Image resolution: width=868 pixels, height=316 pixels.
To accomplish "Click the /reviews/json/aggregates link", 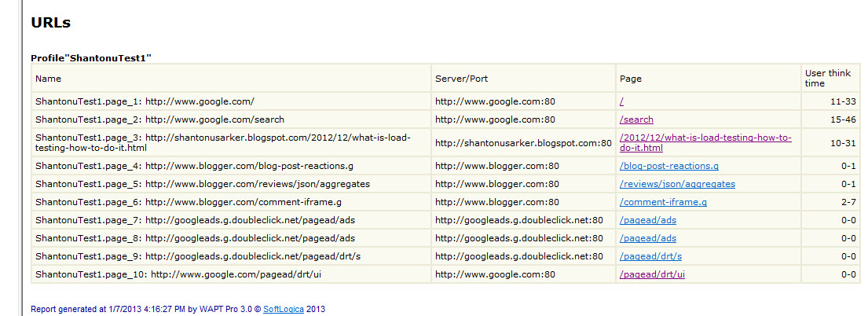I will (678, 184).
